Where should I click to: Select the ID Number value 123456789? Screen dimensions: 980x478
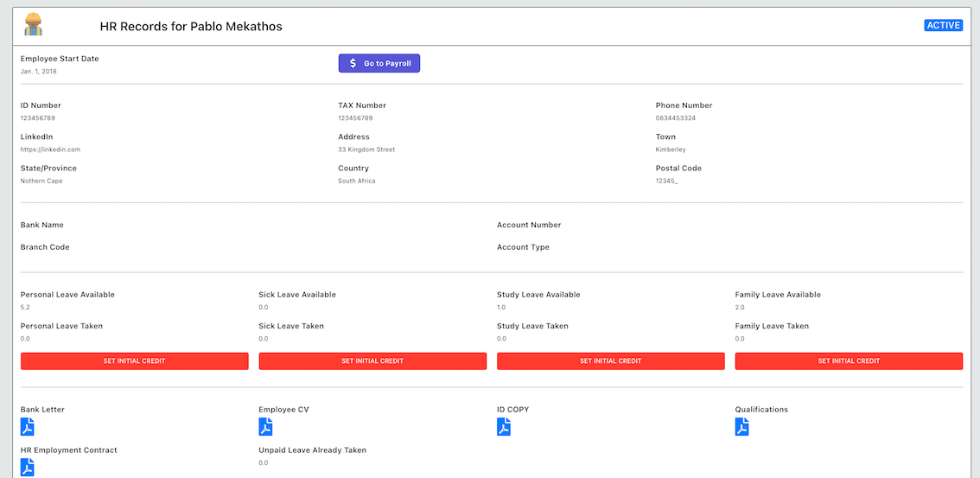38,118
